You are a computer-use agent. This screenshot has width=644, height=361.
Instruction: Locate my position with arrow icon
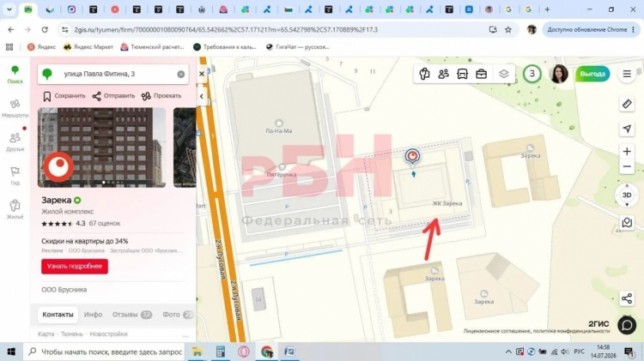click(x=627, y=129)
